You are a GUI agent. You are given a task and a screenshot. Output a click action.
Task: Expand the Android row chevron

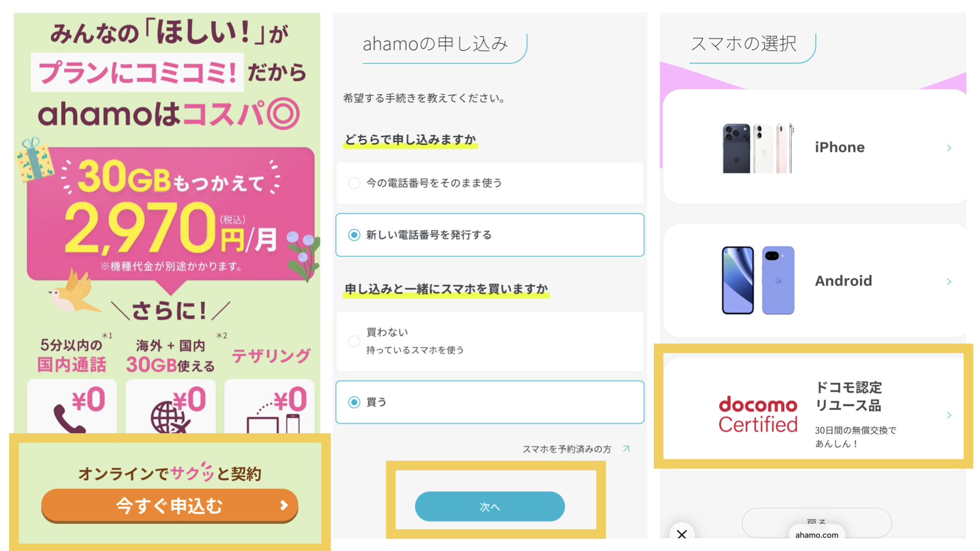click(949, 282)
